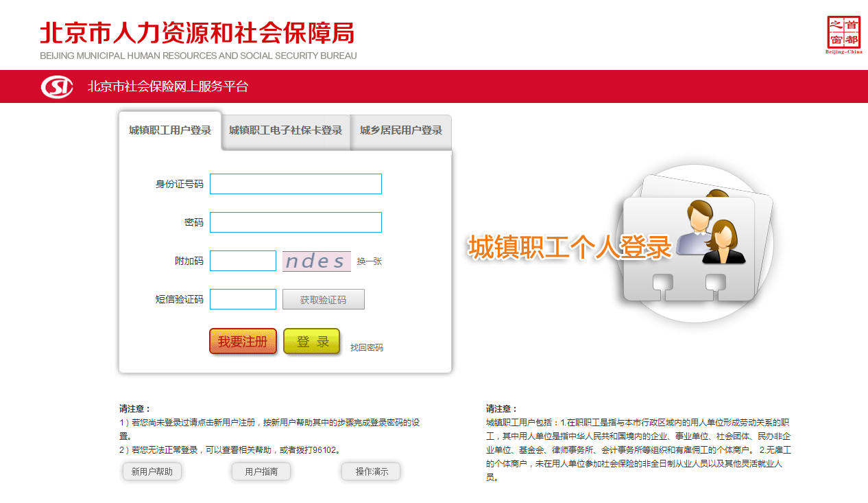868x503 pixels.
Task: Open the 找回密码 link
Action: point(367,348)
